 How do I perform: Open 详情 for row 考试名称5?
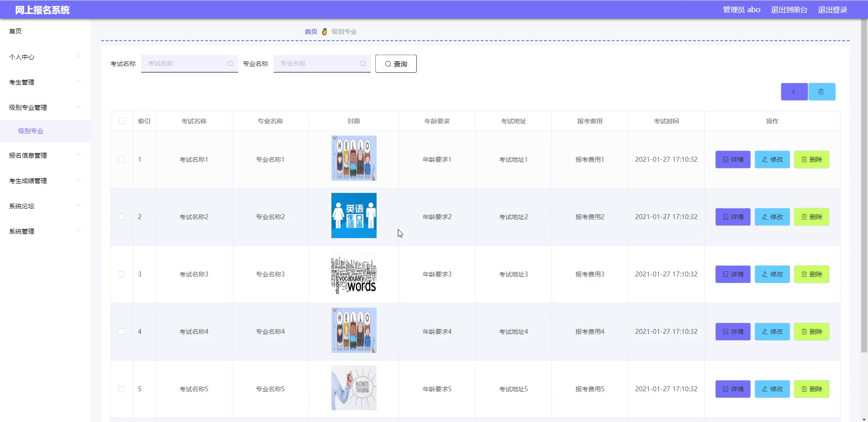click(x=733, y=389)
